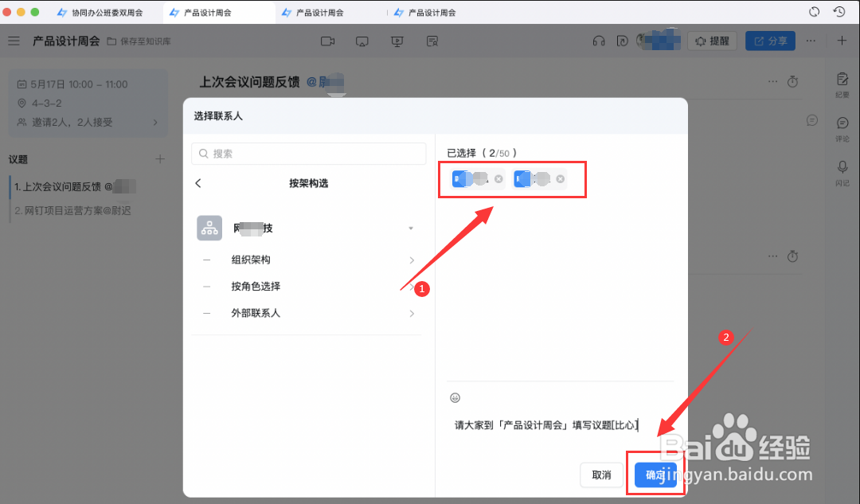This screenshot has width=860, height=504.
Task: Click the 按架构选 header text
Action: pos(308,183)
